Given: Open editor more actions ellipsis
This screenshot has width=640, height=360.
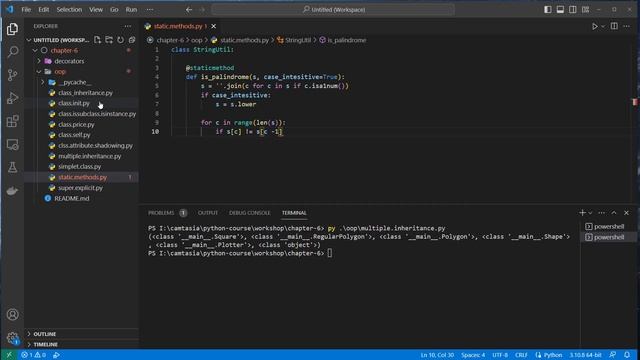Looking at the screenshot, I should (x=627, y=26).
